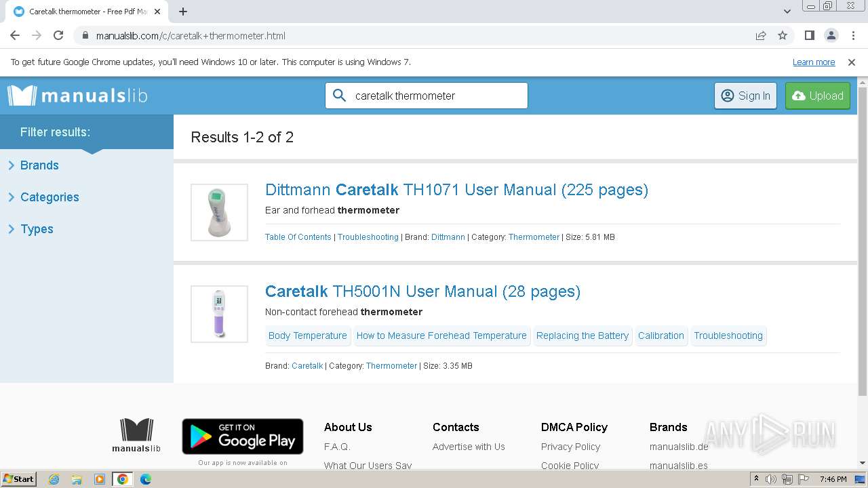Click the TH1071 thermometer thumbnail
Image resolution: width=868 pixels, height=488 pixels.
pyautogui.click(x=219, y=212)
